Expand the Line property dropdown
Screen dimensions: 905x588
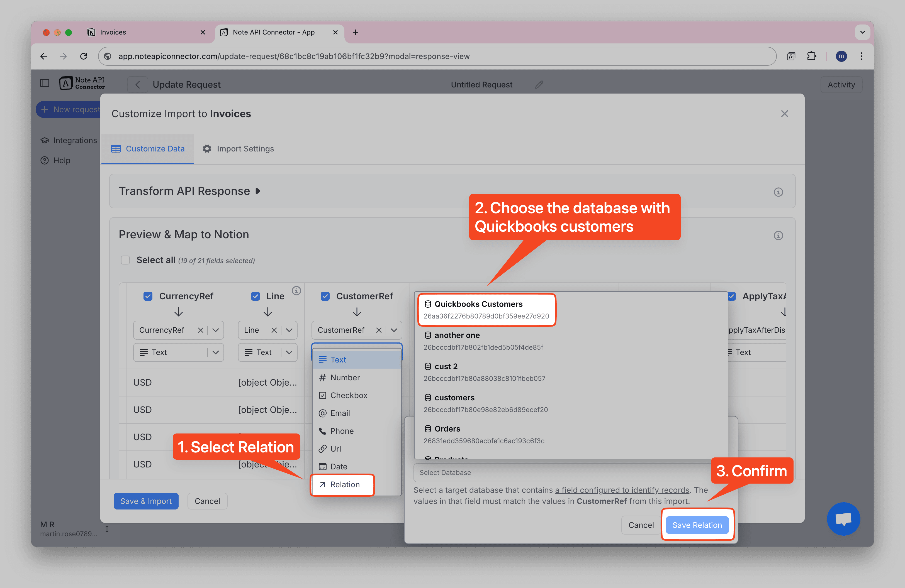click(x=289, y=330)
